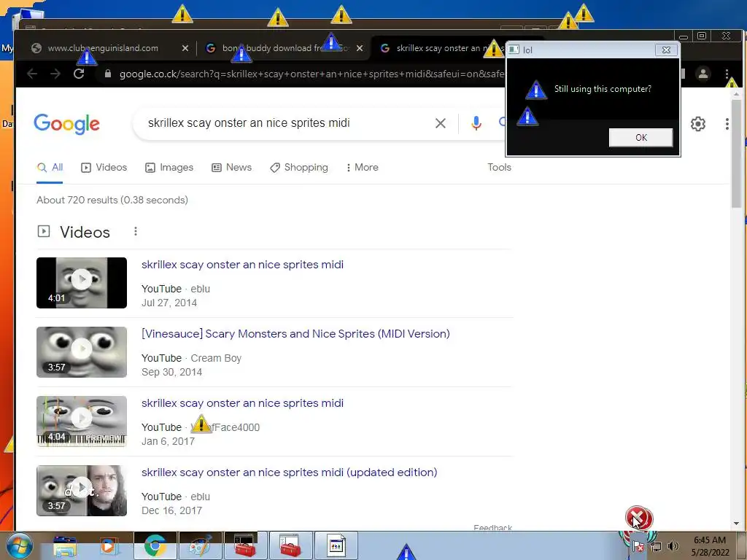Switch to the Images search filter

pos(169,168)
